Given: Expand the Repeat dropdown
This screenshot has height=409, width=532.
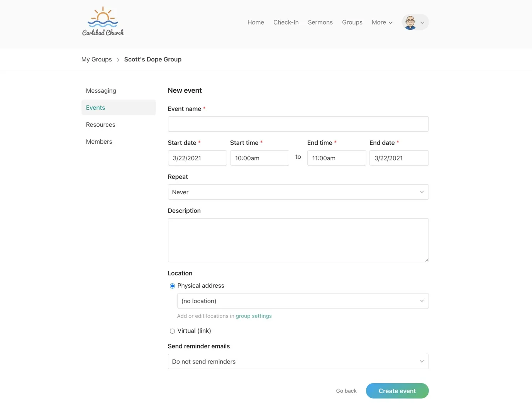Looking at the screenshot, I should coord(298,192).
